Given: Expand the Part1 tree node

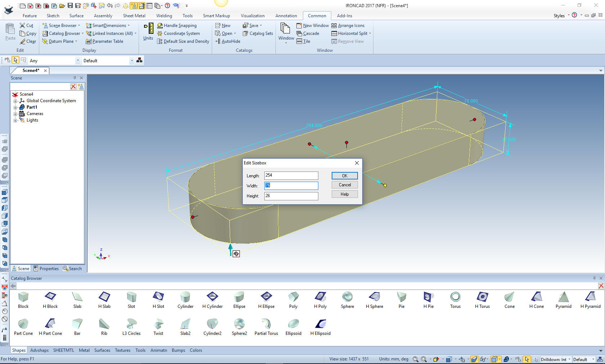Looking at the screenshot, I should coord(15,107).
